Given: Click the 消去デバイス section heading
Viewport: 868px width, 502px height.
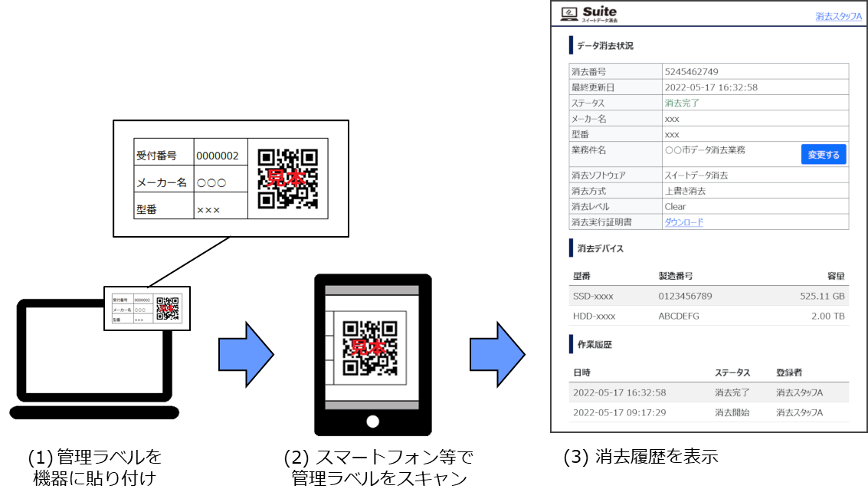Looking at the screenshot, I should (600, 248).
